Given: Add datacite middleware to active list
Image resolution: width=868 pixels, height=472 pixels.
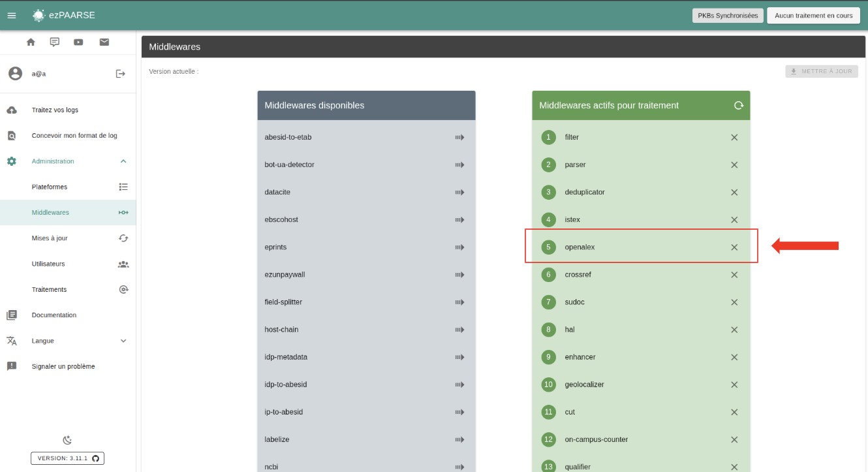Looking at the screenshot, I should 459,193.
